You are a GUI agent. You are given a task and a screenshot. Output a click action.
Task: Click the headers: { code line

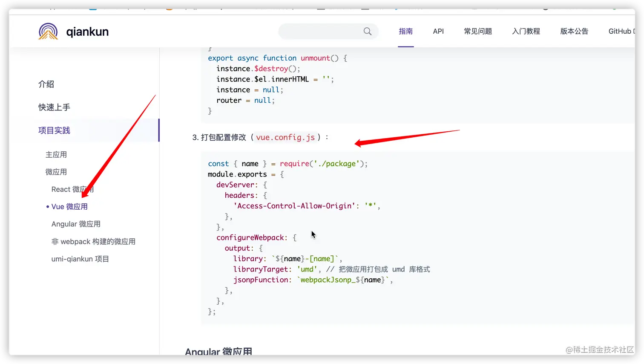(246, 196)
